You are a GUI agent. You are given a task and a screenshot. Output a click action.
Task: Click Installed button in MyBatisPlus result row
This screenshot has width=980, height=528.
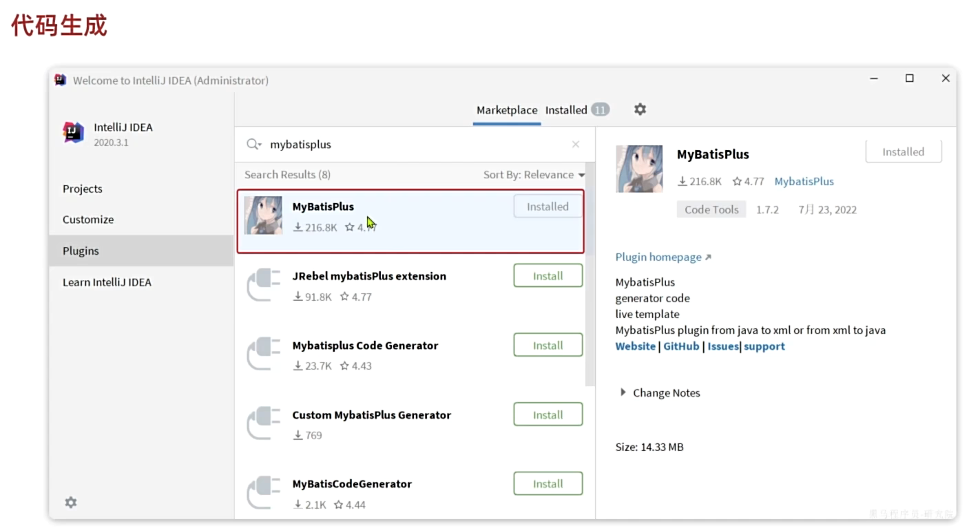[548, 207]
